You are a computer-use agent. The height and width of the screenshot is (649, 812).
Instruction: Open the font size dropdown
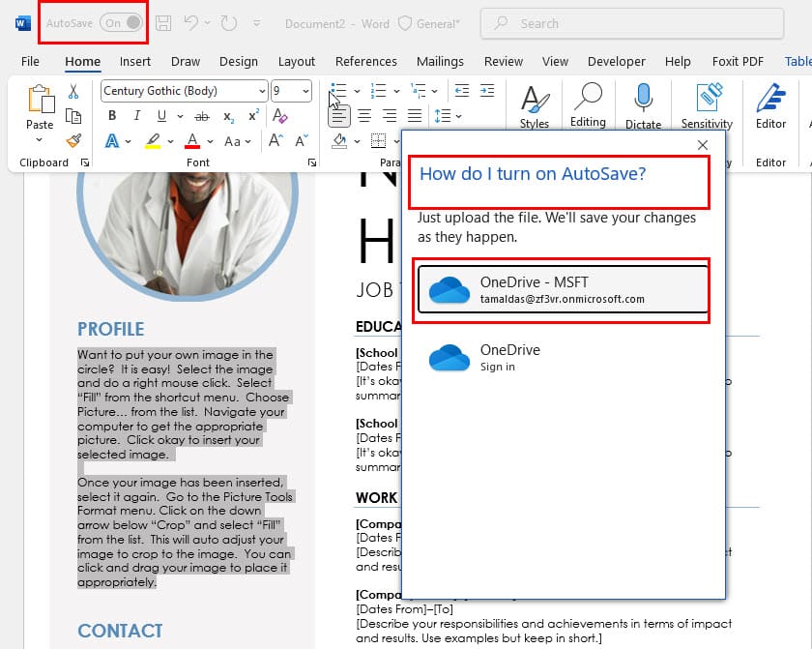(306, 91)
